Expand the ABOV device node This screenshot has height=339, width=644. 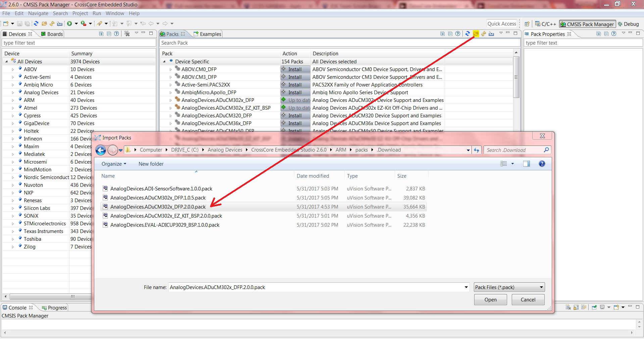(13, 69)
